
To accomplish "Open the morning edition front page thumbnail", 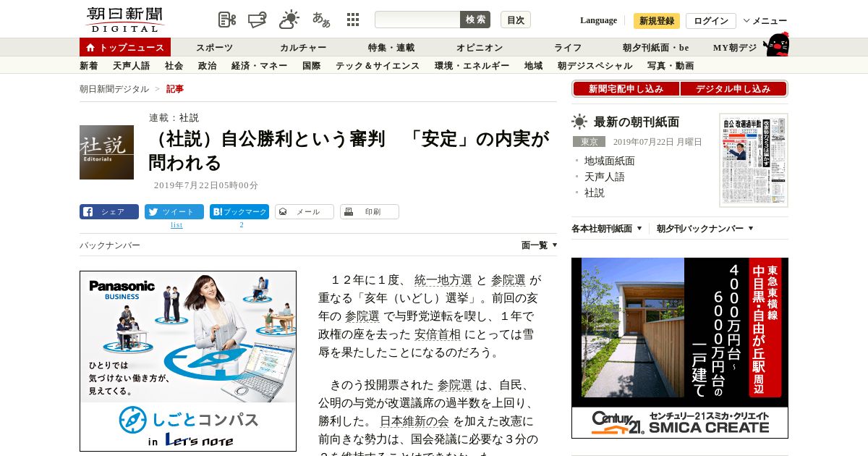I will click(x=754, y=160).
